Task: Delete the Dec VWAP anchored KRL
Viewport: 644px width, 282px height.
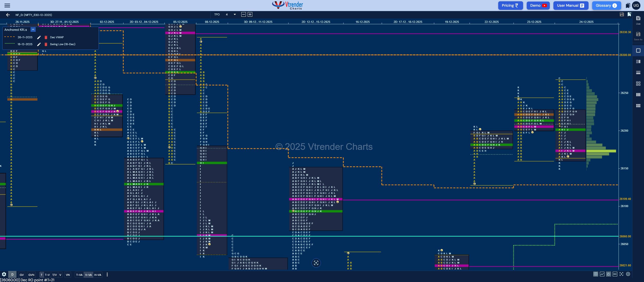Action: click(x=46, y=37)
